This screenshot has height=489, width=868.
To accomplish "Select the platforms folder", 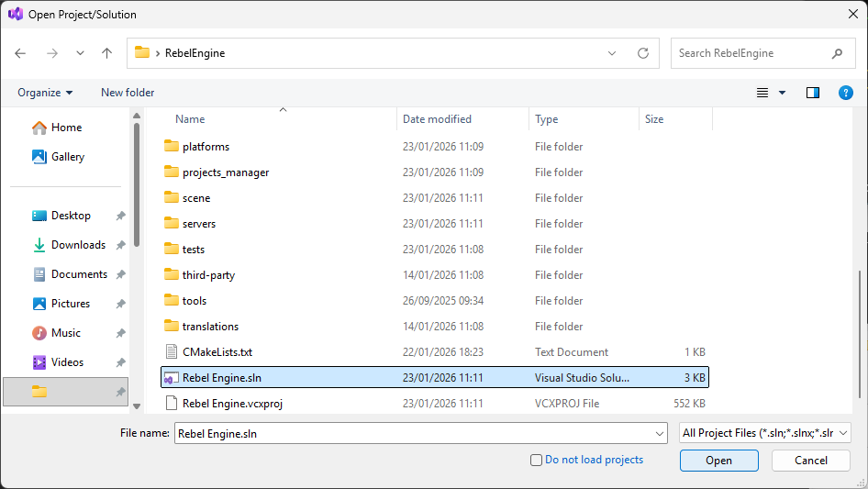I will pos(435,147).
